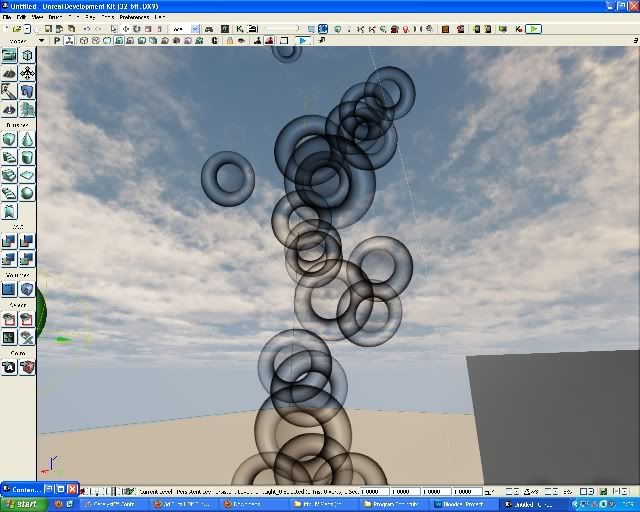The width and height of the screenshot is (640, 512).
Task: Enable Unlit view mode
Action: point(107,40)
